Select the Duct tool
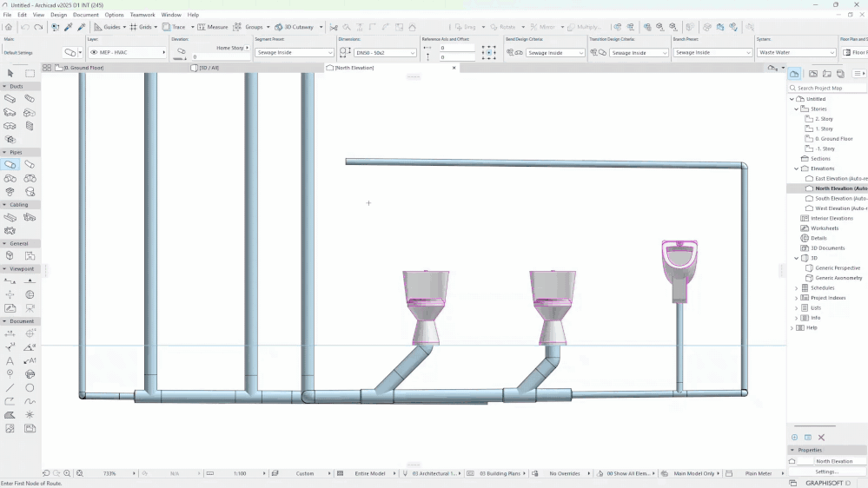868x488 pixels. coord(10,98)
